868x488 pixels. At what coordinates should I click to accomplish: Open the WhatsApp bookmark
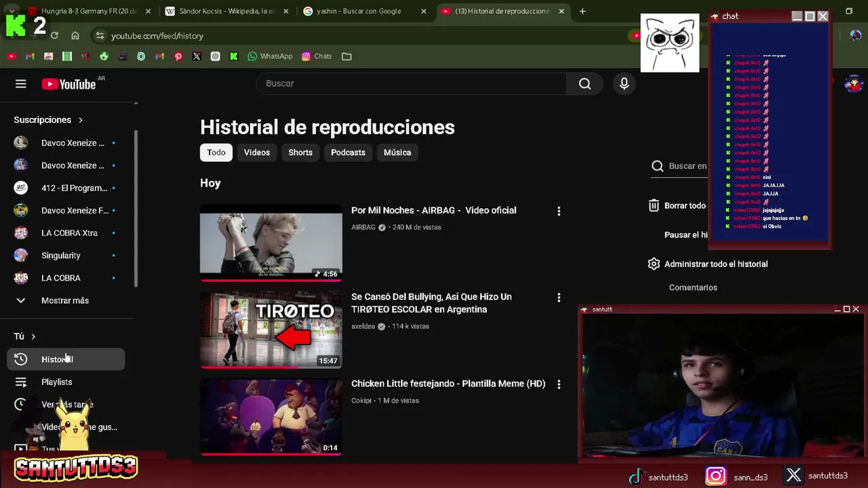point(270,56)
